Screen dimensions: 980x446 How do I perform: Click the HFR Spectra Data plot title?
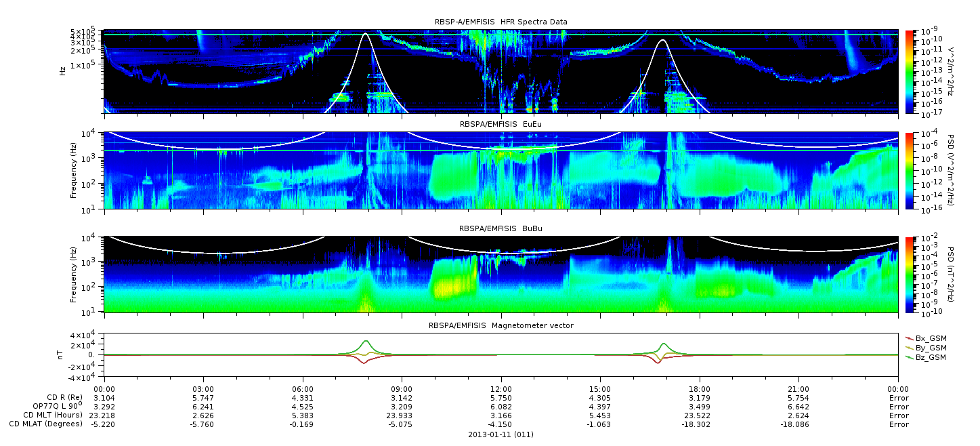500,22
